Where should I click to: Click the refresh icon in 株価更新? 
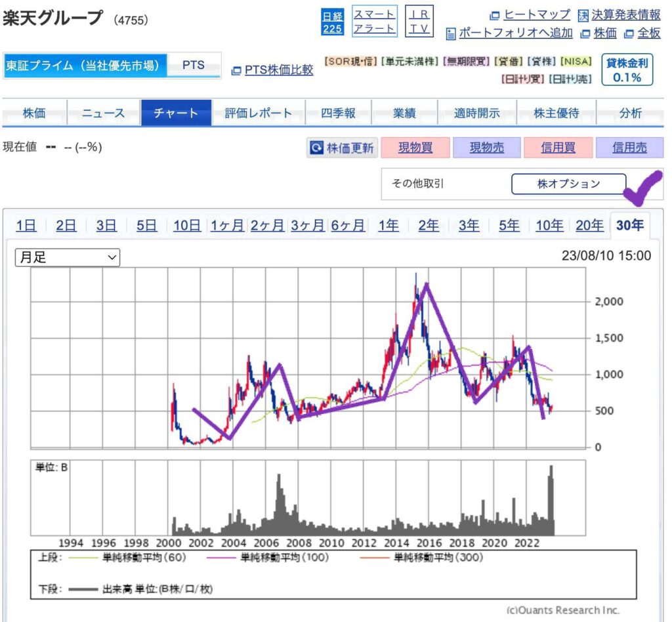[317, 148]
